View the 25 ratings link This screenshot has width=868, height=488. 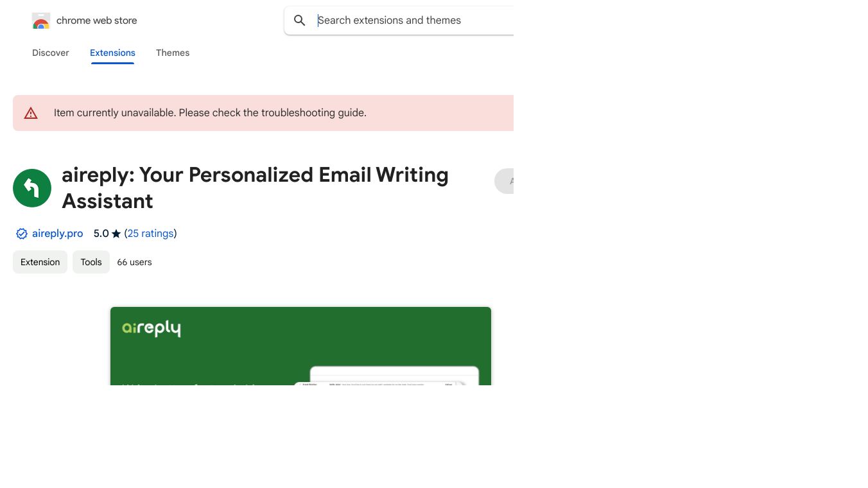(150, 234)
